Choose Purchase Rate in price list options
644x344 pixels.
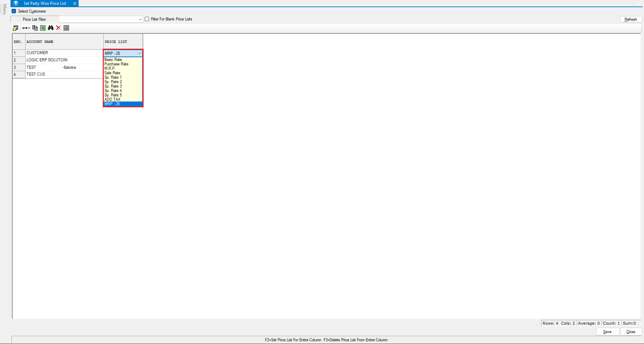pyautogui.click(x=116, y=64)
